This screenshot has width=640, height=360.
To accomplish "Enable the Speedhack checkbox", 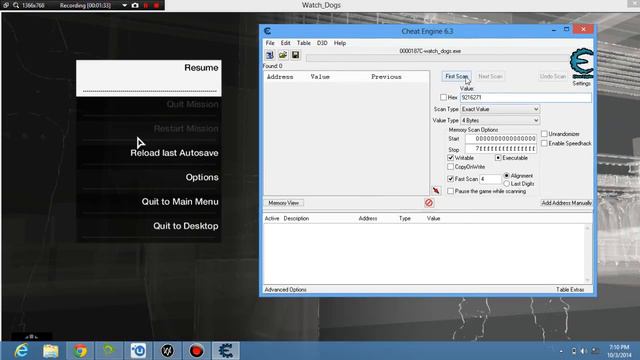I will (544, 143).
